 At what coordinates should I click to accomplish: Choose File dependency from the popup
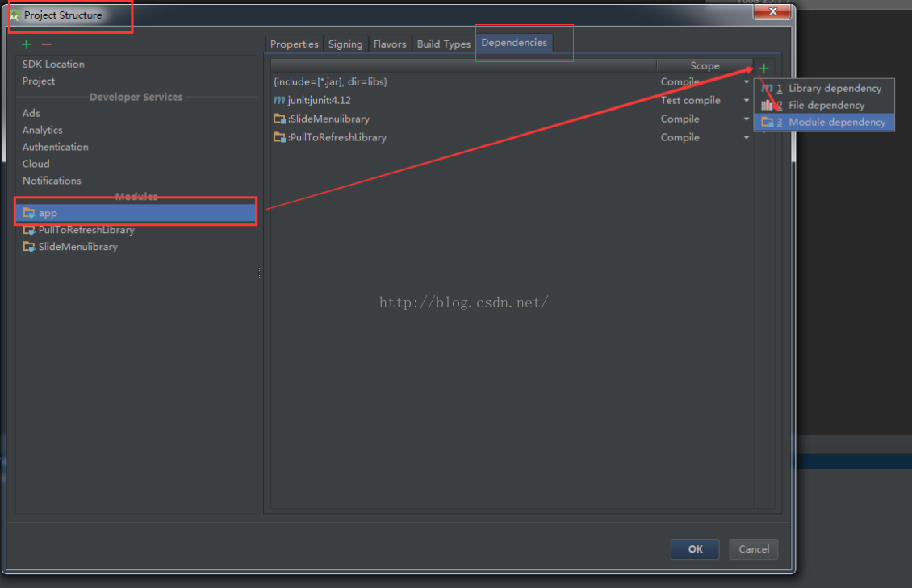point(824,105)
